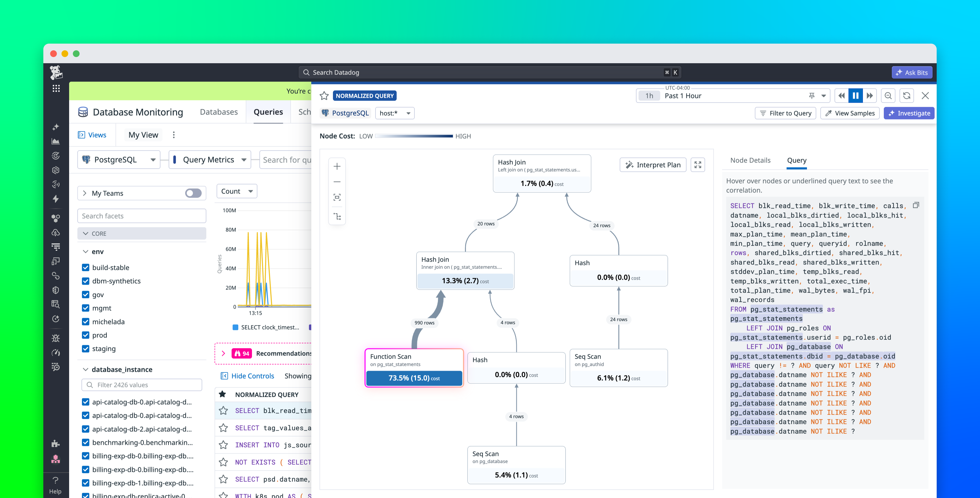Open Help in the sidebar
The width and height of the screenshot is (980, 498).
tap(55, 485)
